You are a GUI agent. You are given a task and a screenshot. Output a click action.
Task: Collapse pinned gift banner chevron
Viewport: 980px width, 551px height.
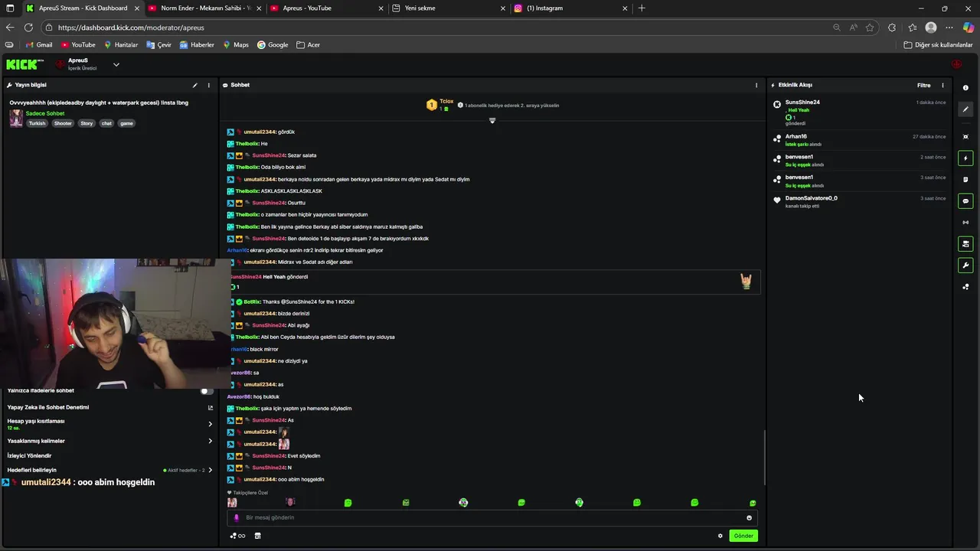pyautogui.click(x=492, y=120)
